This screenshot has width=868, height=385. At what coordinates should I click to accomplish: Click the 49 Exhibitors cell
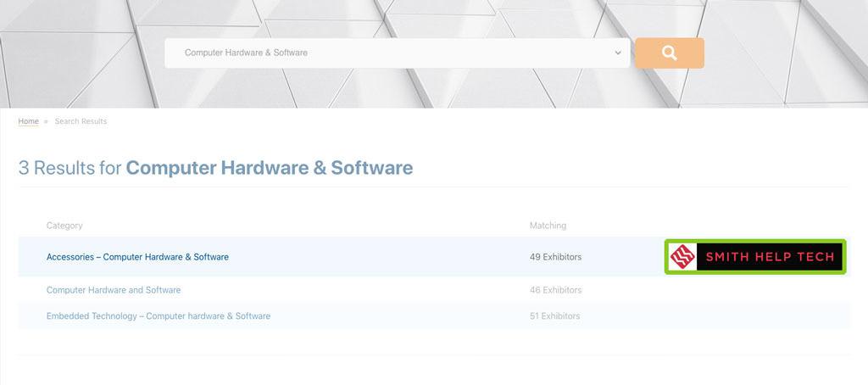click(x=555, y=257)
